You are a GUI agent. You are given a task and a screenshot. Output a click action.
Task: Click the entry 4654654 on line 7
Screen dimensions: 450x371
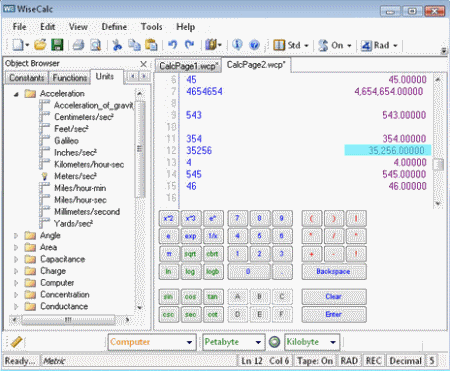[x=204, y=91]
